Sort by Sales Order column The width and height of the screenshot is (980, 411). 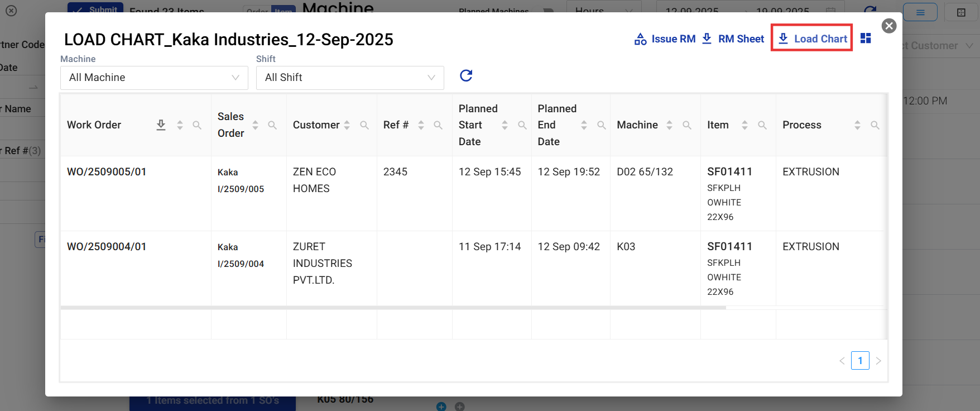point(255,125)
